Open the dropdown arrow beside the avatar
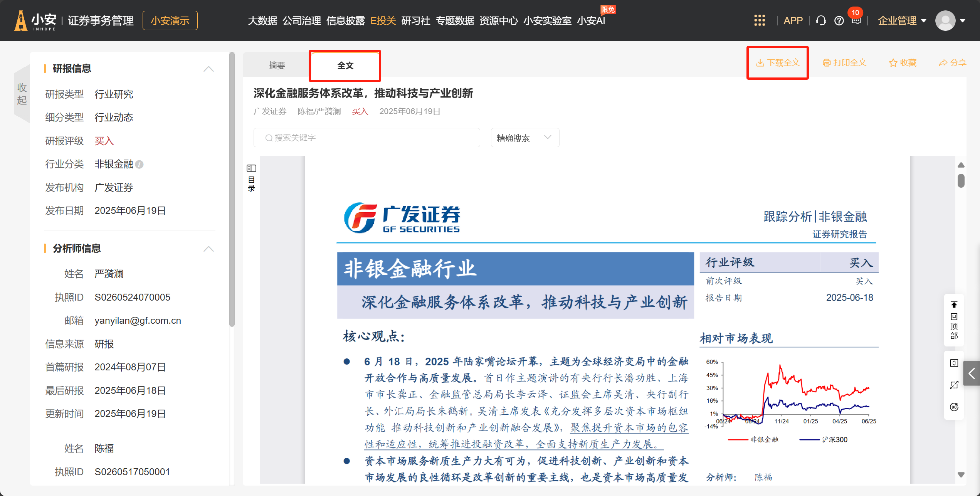980x496 pixels. coord(963,21)
